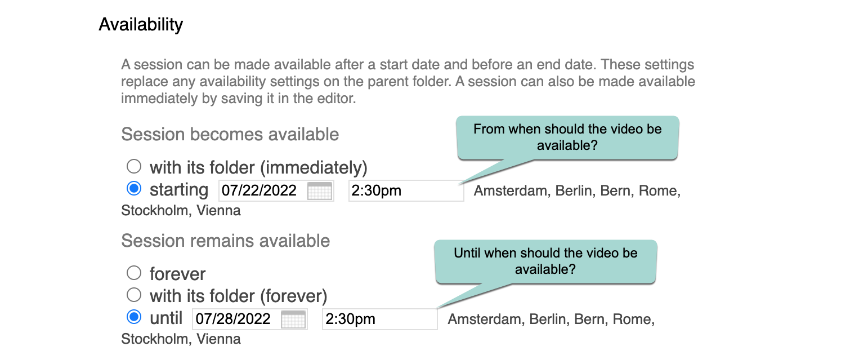
Task: Click the gray availability description paragraph
Action: (x=408, y=82)
